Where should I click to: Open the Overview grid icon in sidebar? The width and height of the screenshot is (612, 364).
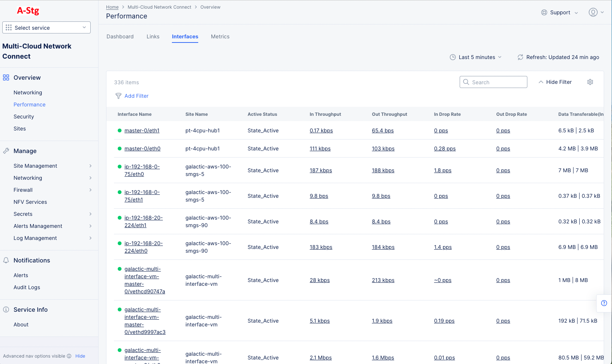(x=6, y=77)
